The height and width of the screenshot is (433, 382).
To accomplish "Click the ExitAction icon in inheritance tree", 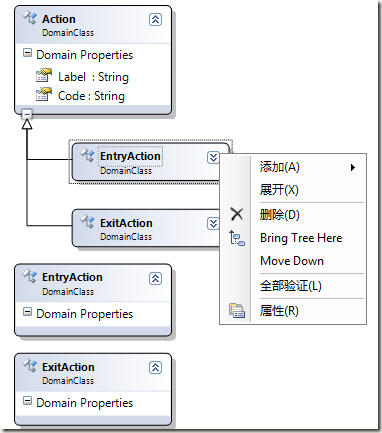I will point(87,221).
